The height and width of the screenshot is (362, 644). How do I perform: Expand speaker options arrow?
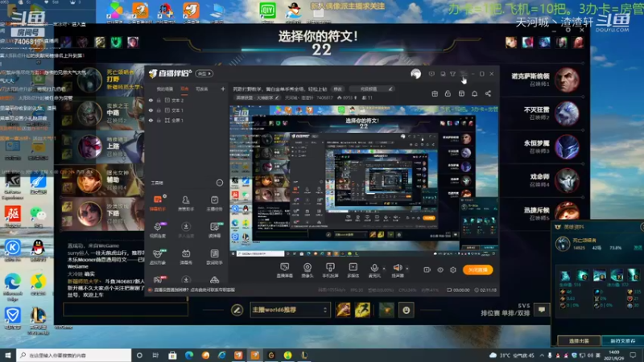[407, 269]
